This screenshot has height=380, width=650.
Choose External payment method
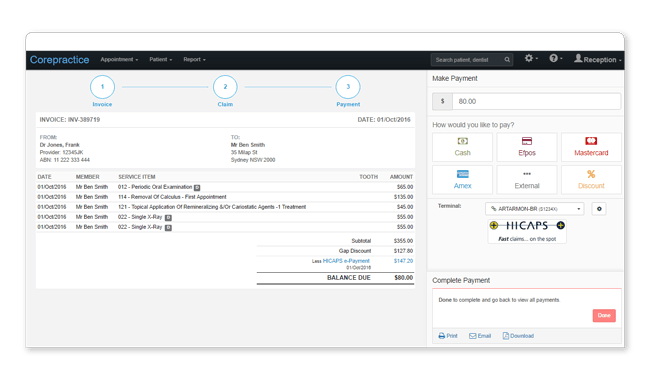(x=527, y=180)
